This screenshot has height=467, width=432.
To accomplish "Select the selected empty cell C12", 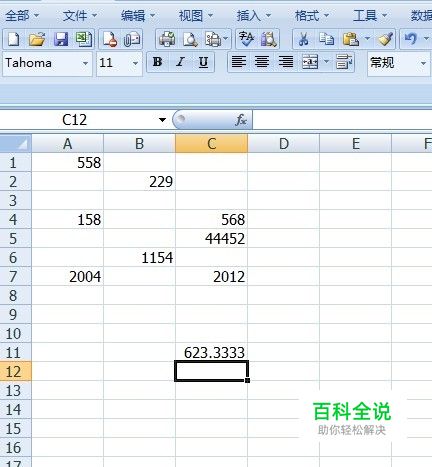I will pyautogui.click(x=212, y=371).
